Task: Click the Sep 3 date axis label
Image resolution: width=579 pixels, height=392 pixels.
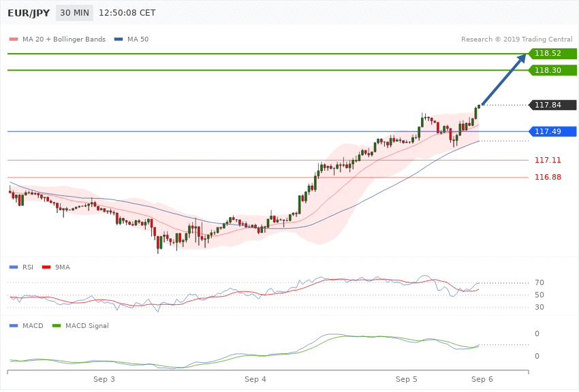Action: [x=104, y=379]
